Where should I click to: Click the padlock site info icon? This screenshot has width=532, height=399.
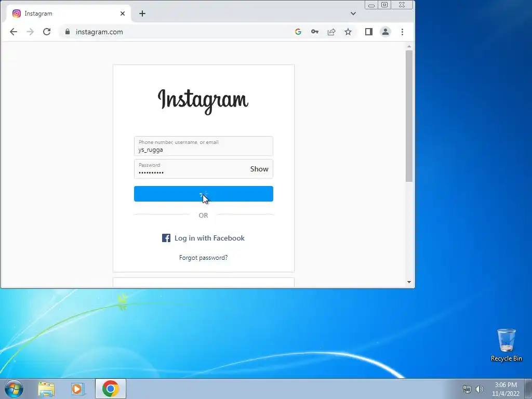(x=68, y=32)
